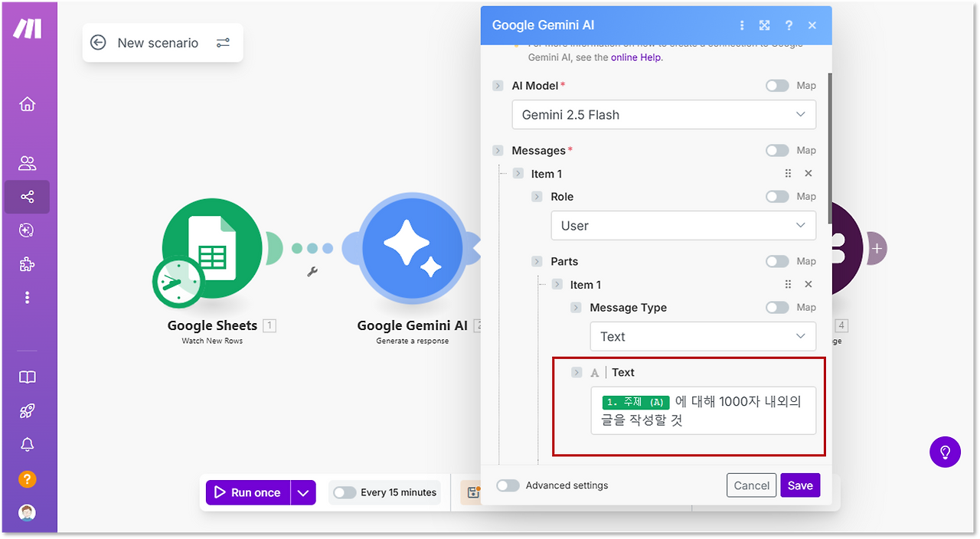Open the user profile avatar
The image size is (980, 539).
pyautogui.click(x=28, y=512)
